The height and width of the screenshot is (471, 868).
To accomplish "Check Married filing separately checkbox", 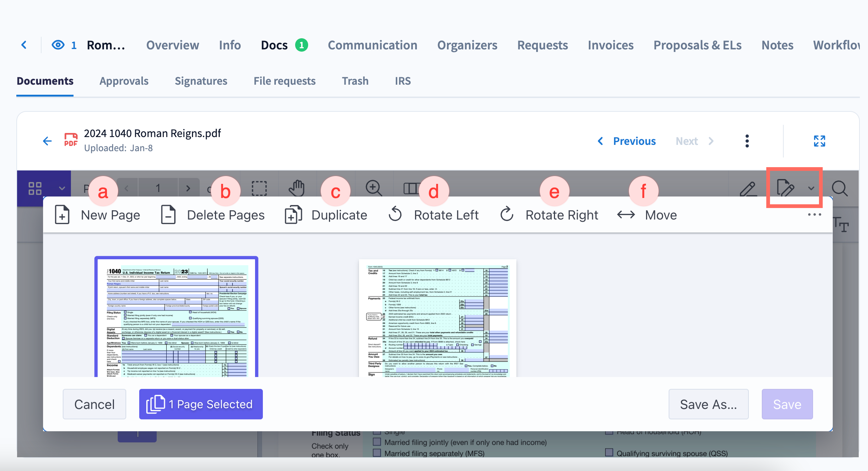I will tap(377, 453).
